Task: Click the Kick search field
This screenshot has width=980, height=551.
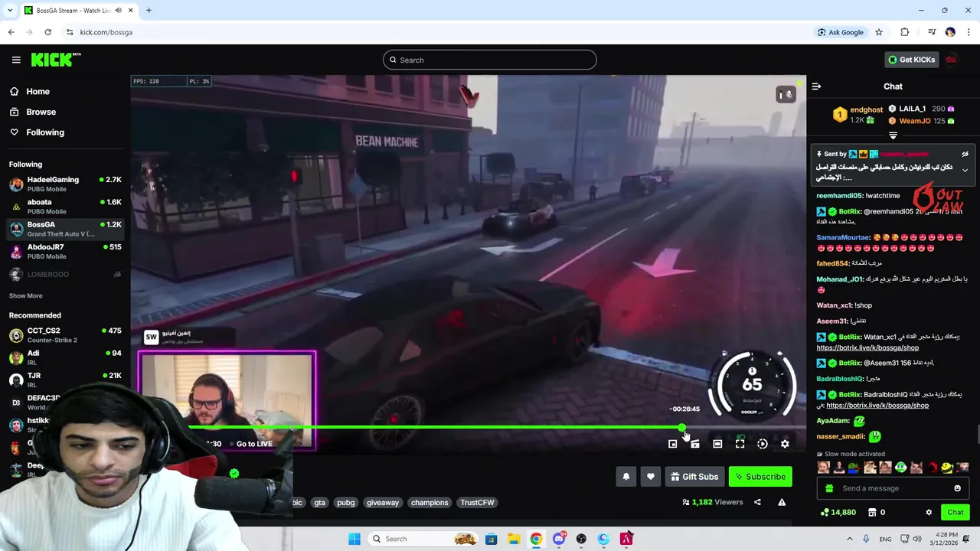Action: pyautogui.click(x=490, y=60)
